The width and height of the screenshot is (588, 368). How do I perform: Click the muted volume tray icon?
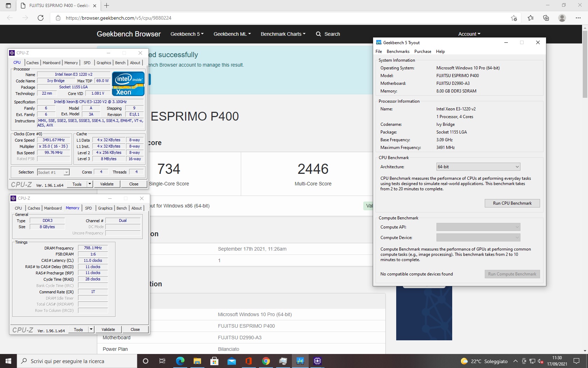540,361
